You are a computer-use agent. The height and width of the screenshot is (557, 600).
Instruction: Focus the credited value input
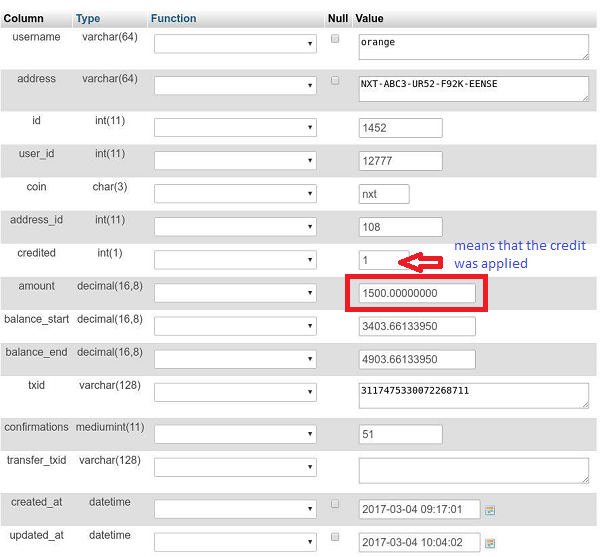click(x=383, y=260)
